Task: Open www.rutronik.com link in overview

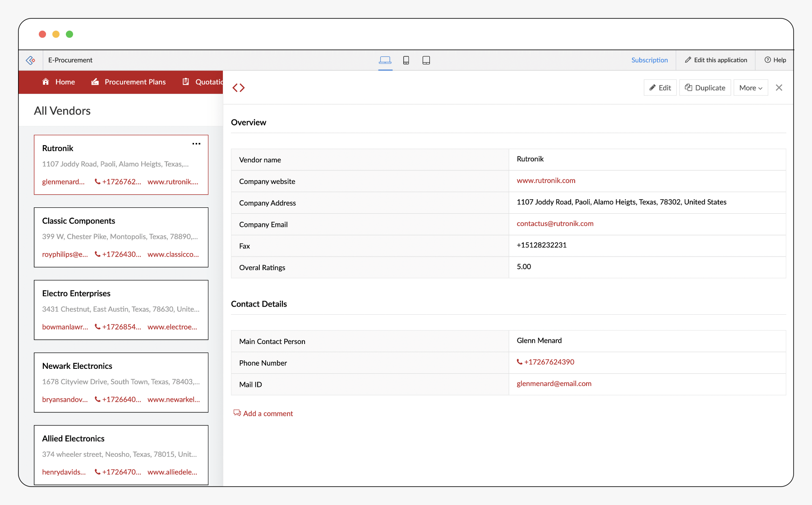Action: click(x=546, y=180)
